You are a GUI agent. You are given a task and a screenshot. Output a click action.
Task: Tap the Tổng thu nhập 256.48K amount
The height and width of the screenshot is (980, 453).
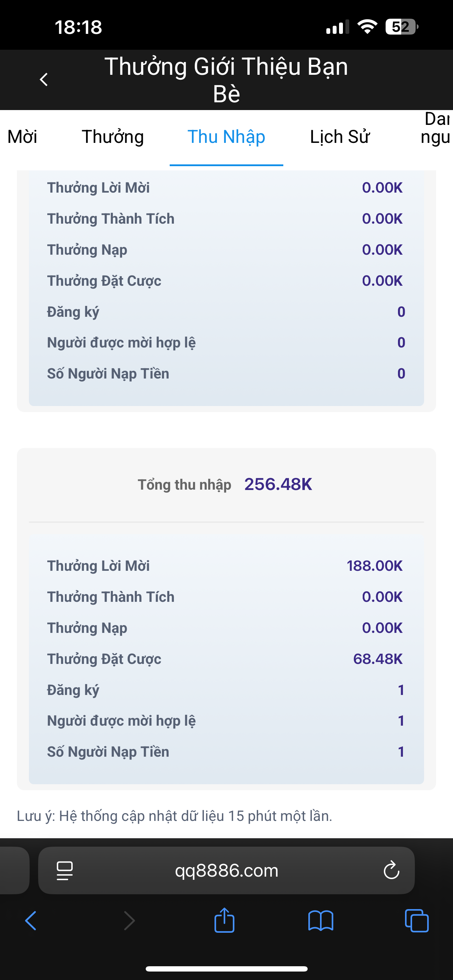coord(278,485)
